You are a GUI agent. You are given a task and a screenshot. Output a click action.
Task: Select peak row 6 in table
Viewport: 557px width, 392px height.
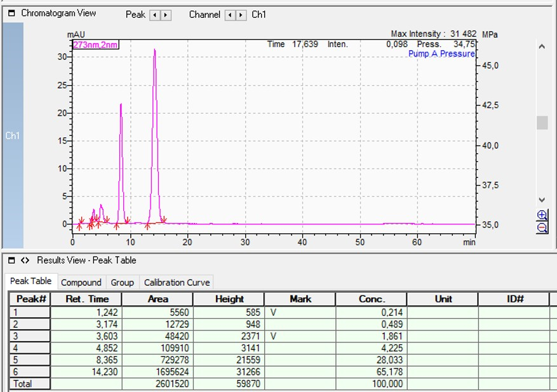29,374
